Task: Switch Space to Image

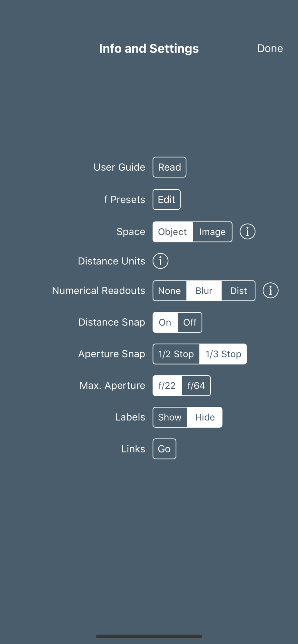Action: click(x=212, y=232)
